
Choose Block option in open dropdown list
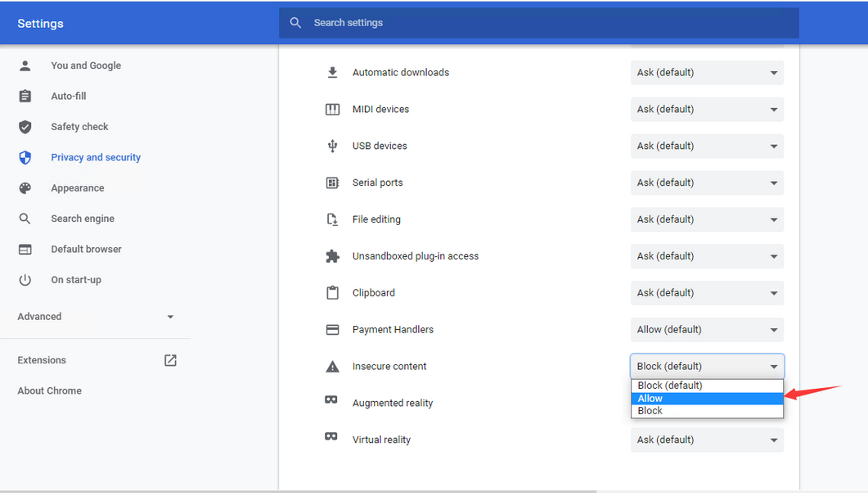[x=707, y=411]
